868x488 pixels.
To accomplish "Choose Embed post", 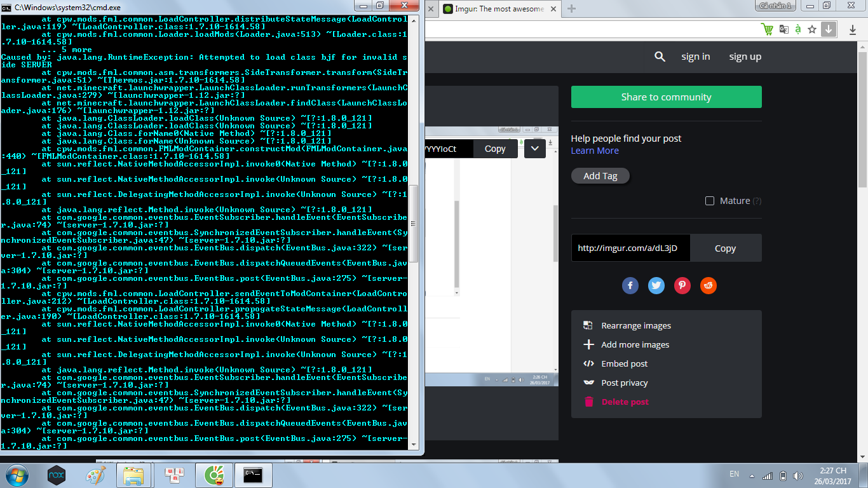I will pyautogui.click(x=625, y=363).
